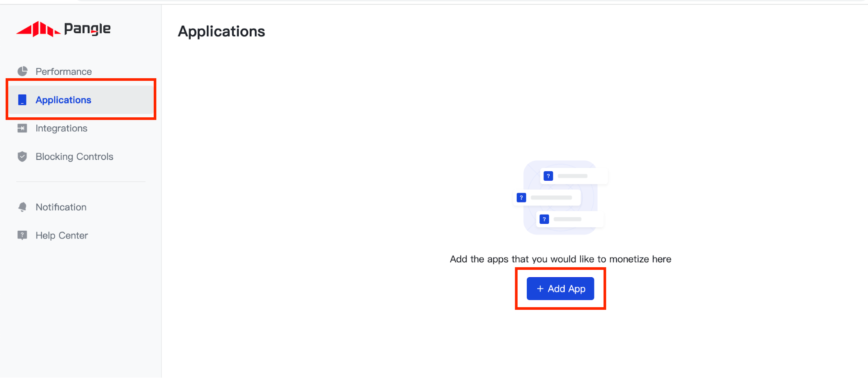This screenshot has height=378, width=868.
Task: Click the Integrations arrow icon
Action: click(22, 128)
